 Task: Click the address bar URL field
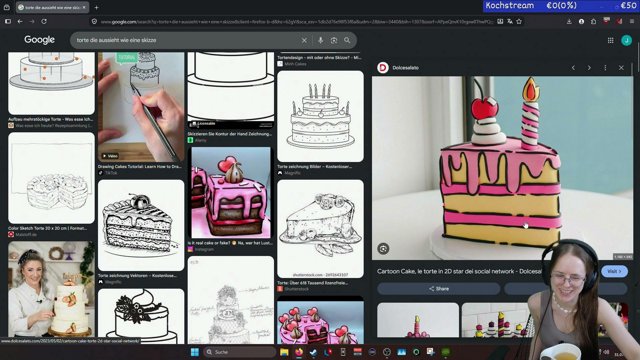click(297, 22)
